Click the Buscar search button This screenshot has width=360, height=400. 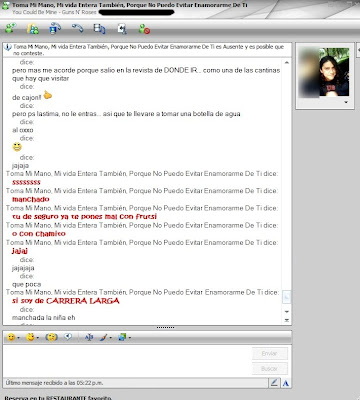coord(270,369)
